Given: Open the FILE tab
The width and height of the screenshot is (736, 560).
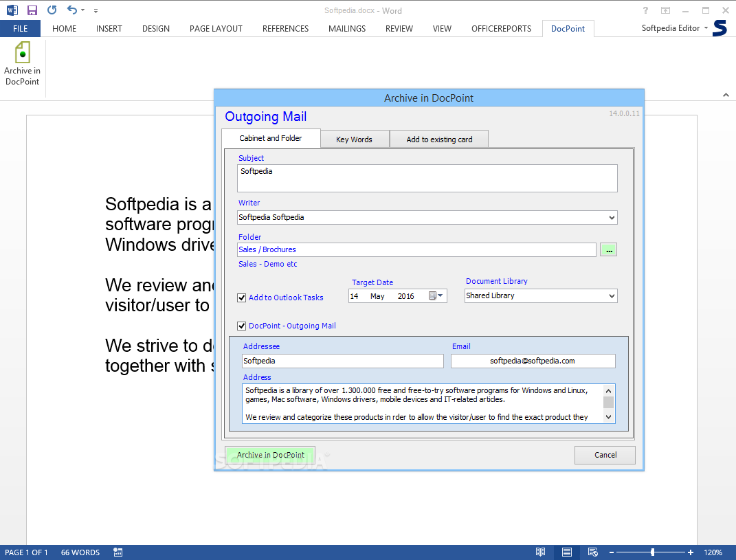Looking at the screenshot, I should [x=20, y=29].
